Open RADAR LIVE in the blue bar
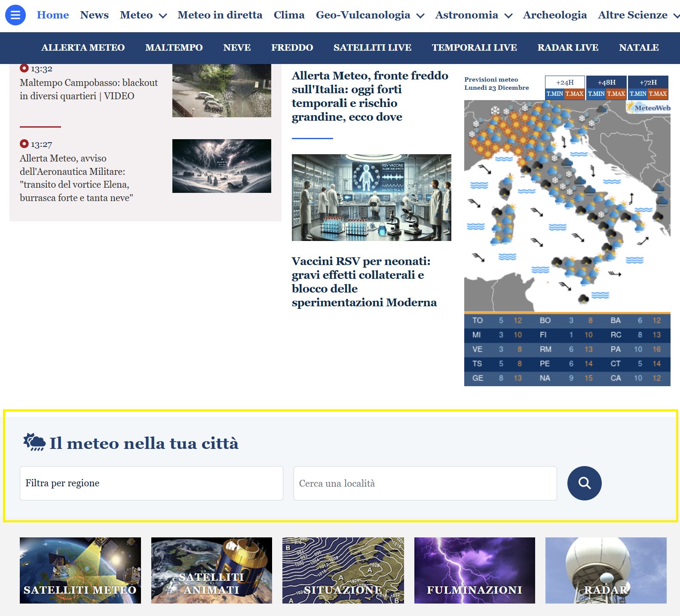This screenshot has width=680, height=616. point(568,48)
